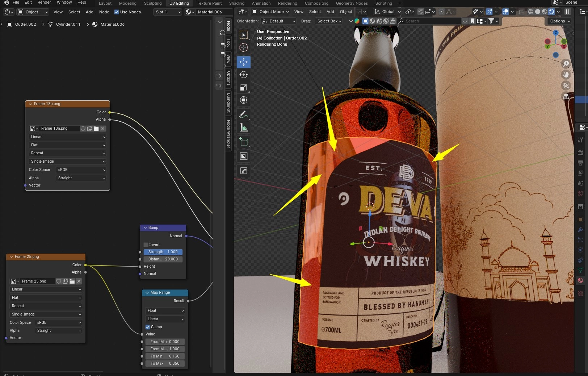
Task: Unlink image from Frame 18n.png node
Action: [x=103, y=129]
